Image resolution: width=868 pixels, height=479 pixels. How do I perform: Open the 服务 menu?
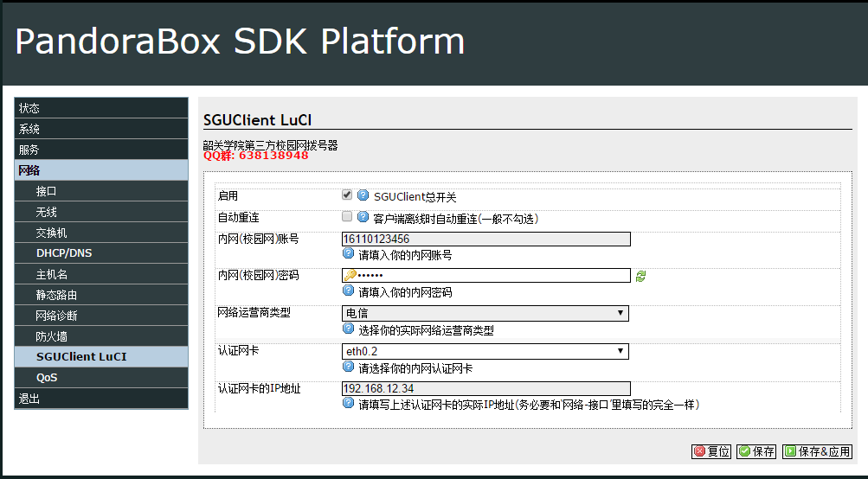click(101, 150)
